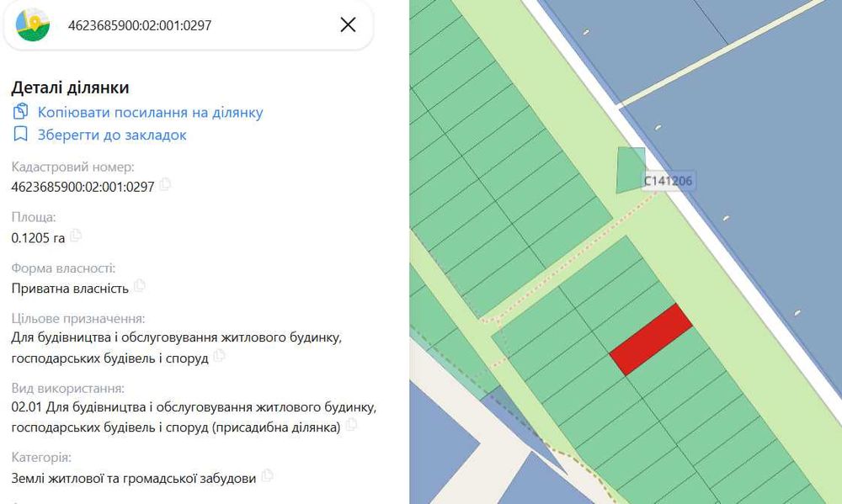Click 'Зберегти до закладок' link
The width and height of the screenshot is (842, 504).
(x=112, y=135)
